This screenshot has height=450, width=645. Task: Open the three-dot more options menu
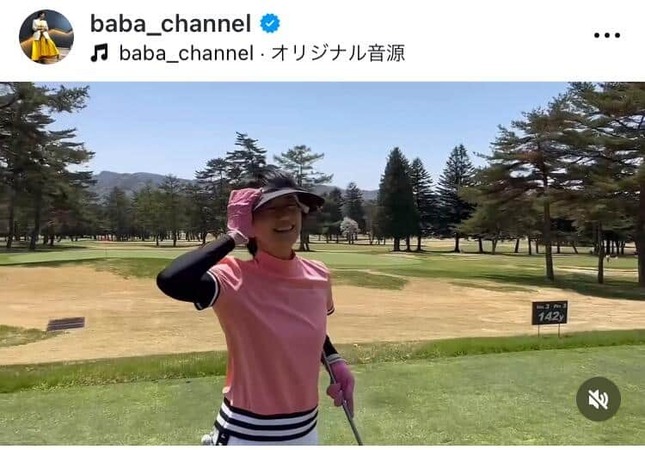(x=607, y=35)
